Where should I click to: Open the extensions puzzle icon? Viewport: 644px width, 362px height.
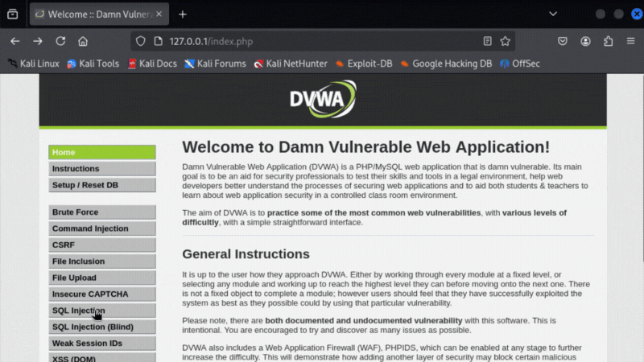(609, 41)
